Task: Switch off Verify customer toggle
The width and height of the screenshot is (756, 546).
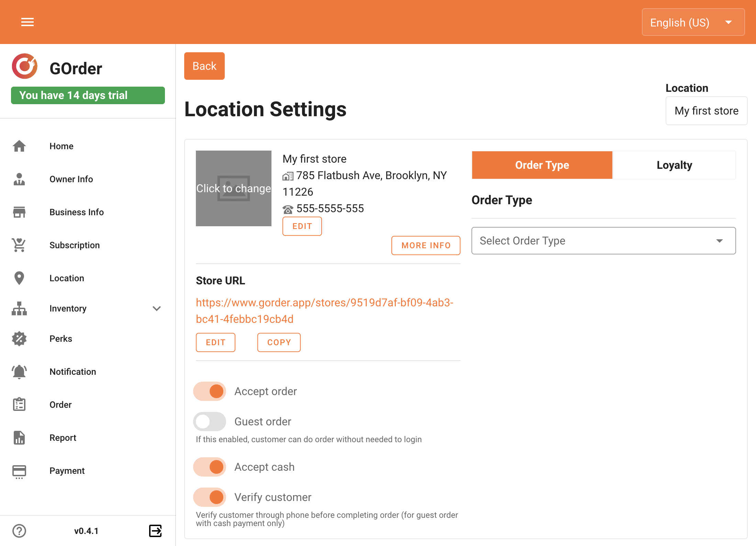Action: click(x=210, y=497)
